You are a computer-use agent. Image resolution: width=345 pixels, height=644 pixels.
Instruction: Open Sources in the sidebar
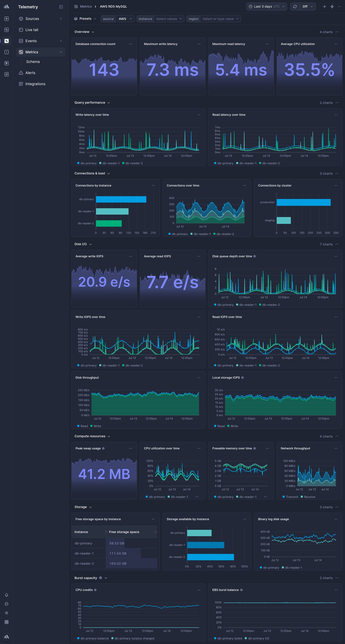coord(41,19)
